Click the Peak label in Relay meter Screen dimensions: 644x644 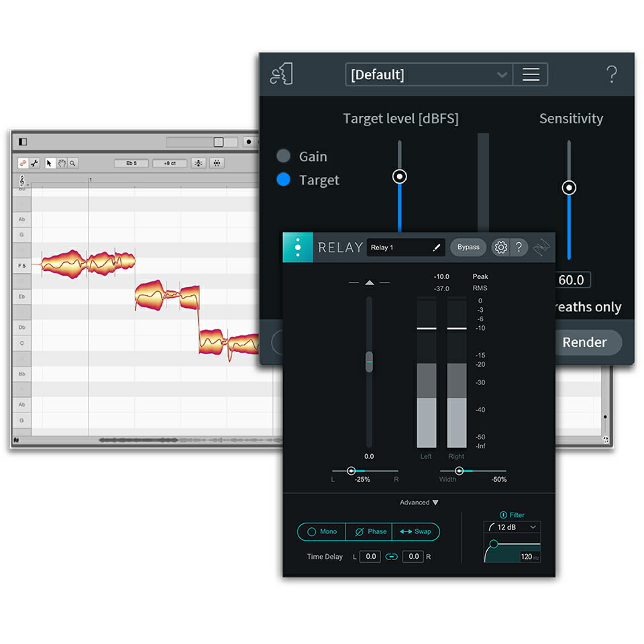[x=480, y=276]
